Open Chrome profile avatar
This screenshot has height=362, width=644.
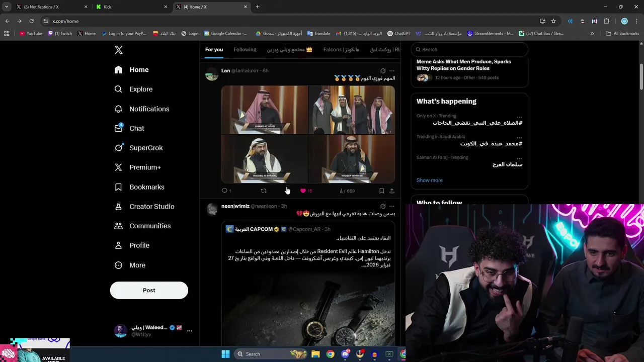(x=624, y=21)
